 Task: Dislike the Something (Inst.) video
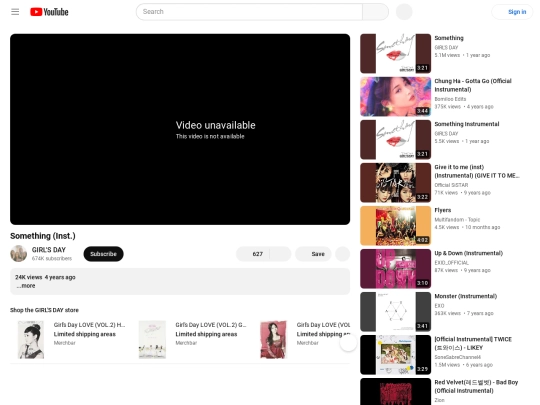[x=280, y=254]
